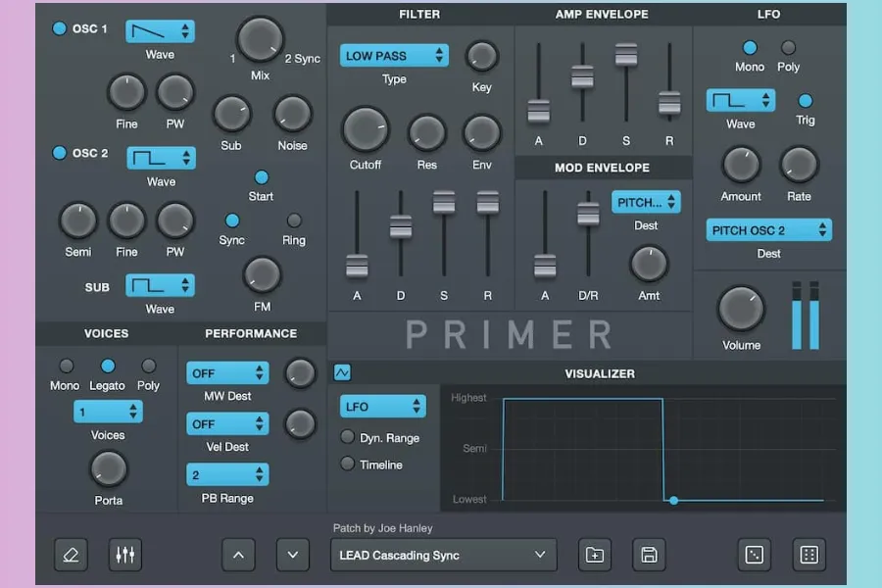Screen dimensions: 882x588
Task: Click the new folder icon
Action: [595, 555]
